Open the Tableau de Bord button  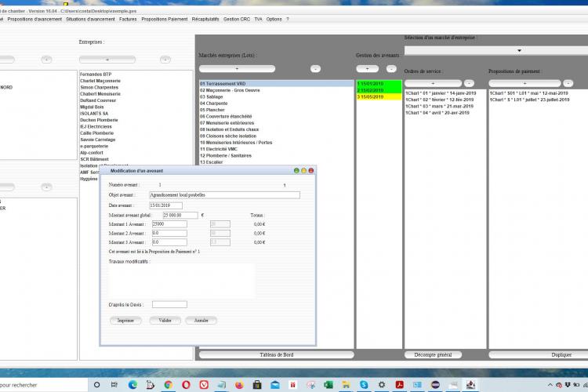[x=277, y=354]
